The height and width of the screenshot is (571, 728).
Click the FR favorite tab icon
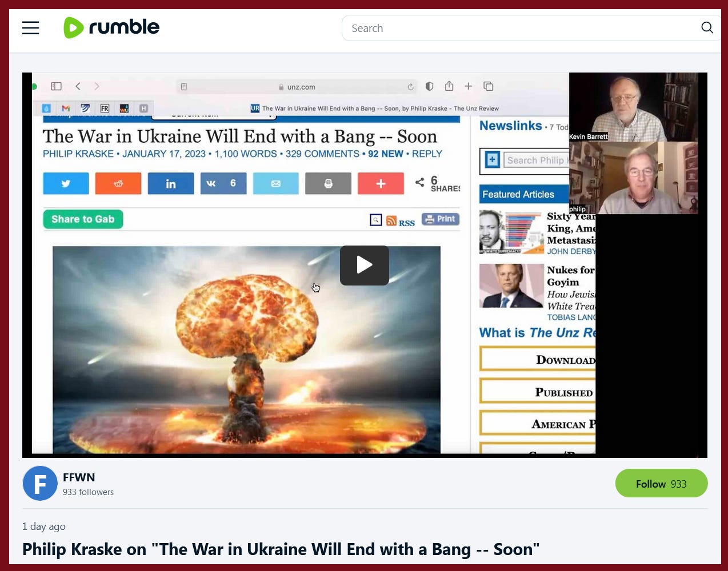(x=105, y=108)
